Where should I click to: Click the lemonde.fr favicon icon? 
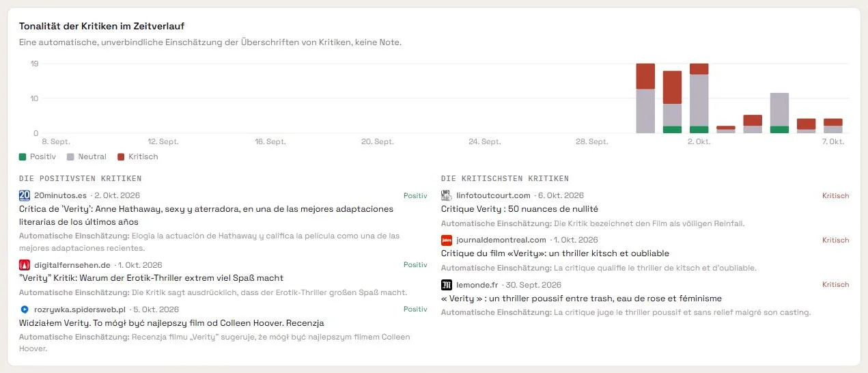tap(447, 284)
